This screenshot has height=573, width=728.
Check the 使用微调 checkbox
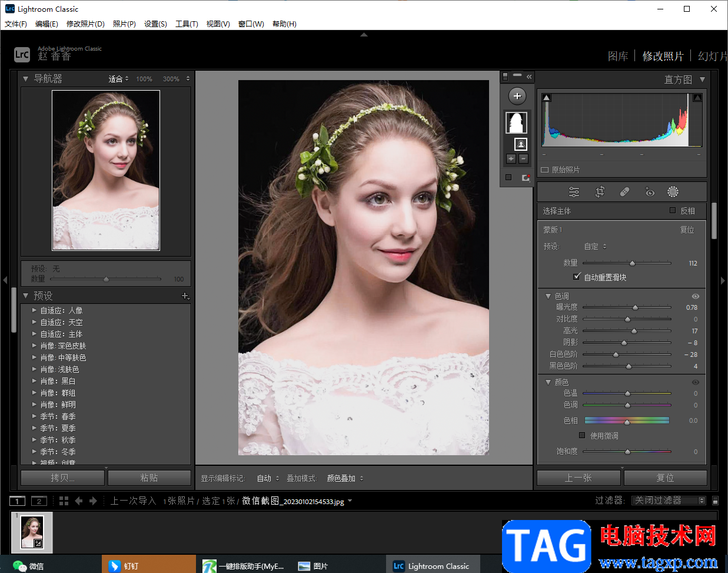click(x=582, y=435)
